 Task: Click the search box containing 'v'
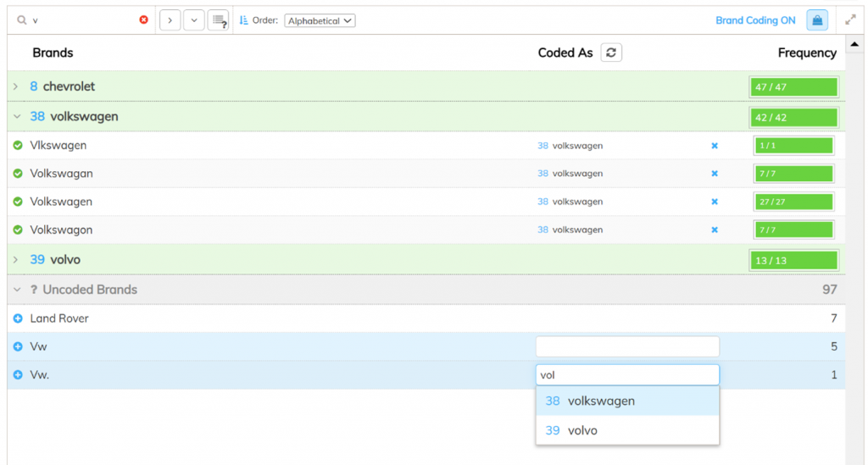coord(83,20)
